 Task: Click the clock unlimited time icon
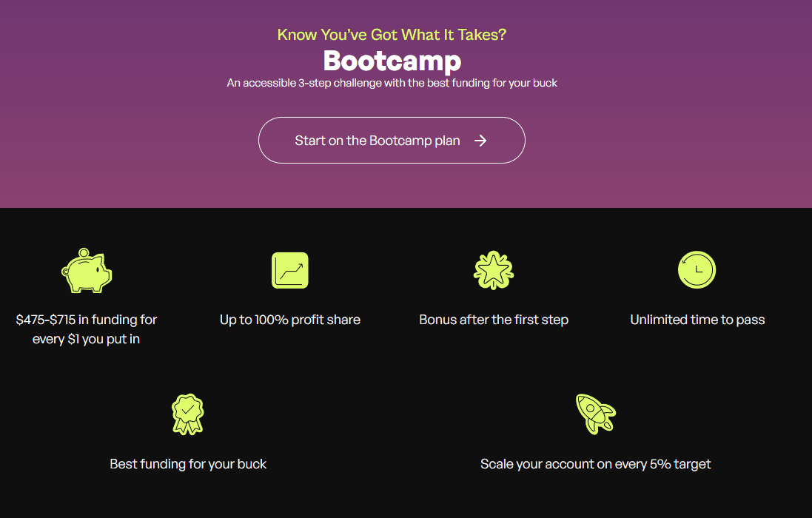pyautogui.click(x=697, y=270)
